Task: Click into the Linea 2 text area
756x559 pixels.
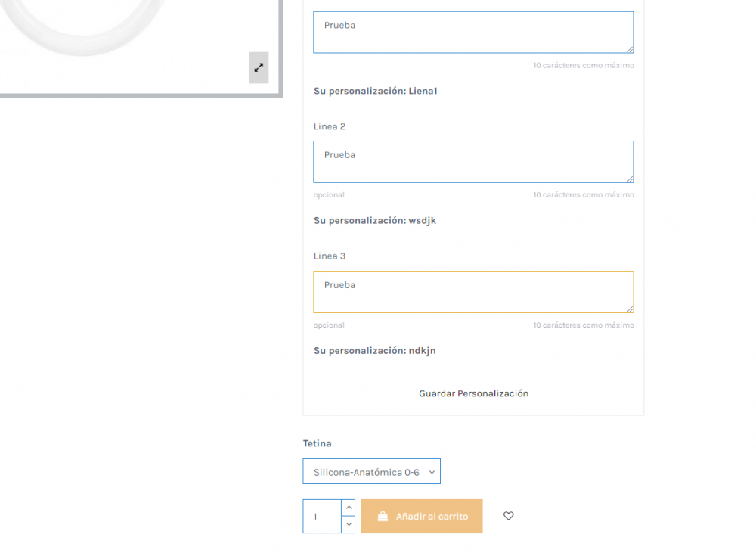Action: pos(473,161)
